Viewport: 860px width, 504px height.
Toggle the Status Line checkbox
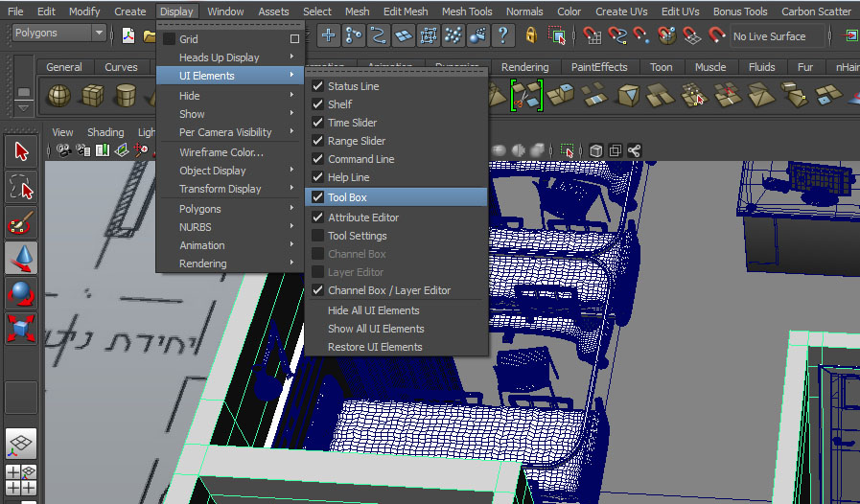[x=318, y=86]
